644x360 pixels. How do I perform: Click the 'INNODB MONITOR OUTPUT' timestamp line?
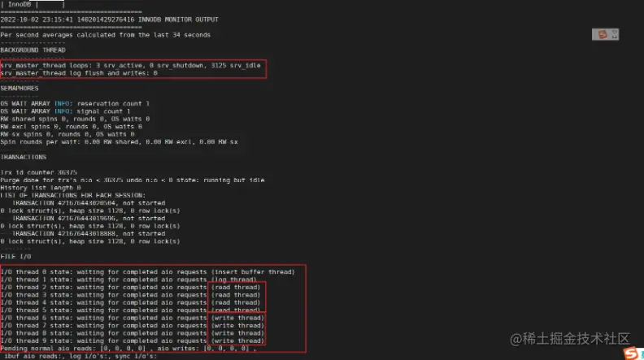(x=109, y=20)
